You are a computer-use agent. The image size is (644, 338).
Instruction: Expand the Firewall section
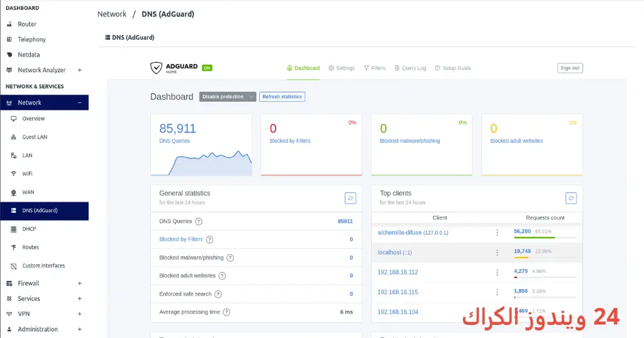coord(80,283)
